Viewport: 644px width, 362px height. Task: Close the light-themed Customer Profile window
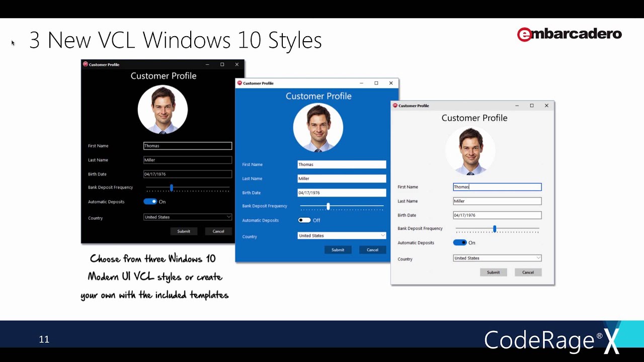tap(546, 106)
